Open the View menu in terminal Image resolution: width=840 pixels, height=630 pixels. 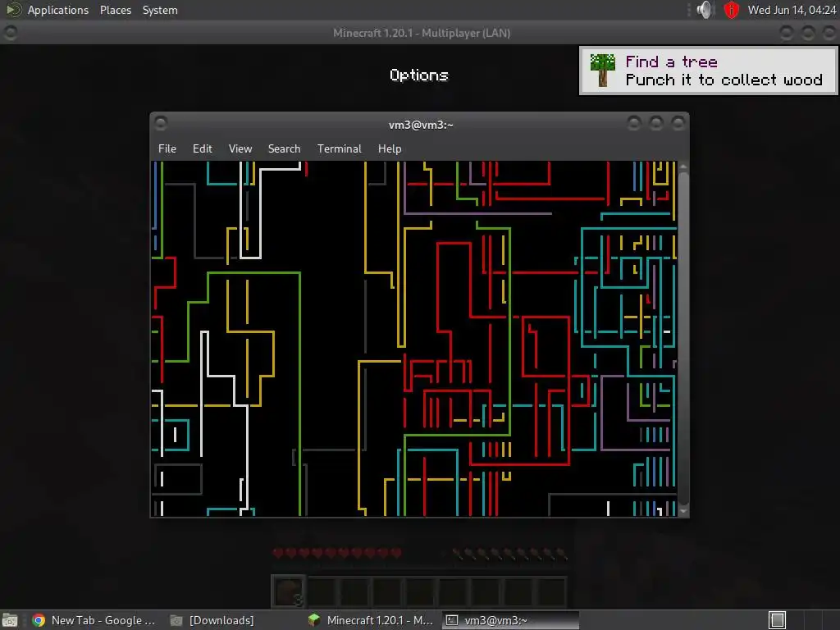[240, 149]
